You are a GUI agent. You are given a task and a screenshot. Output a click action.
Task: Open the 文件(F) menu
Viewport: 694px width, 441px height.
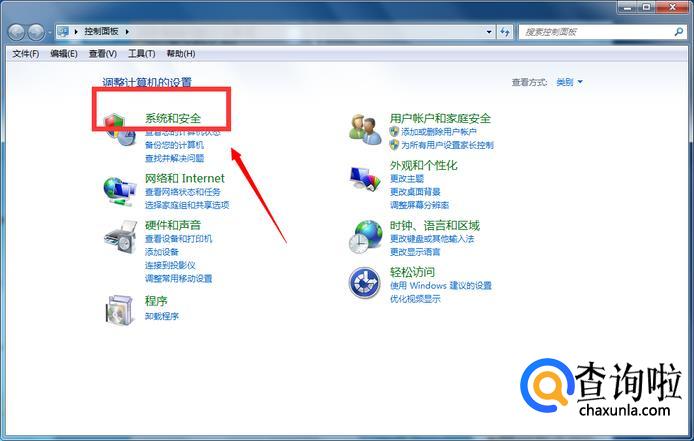click(26, 54)
